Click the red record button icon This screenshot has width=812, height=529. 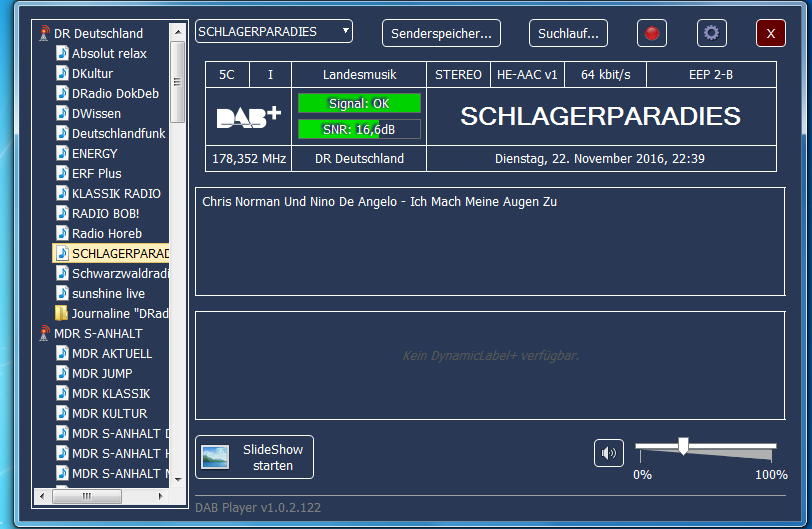tap(652, 33)
